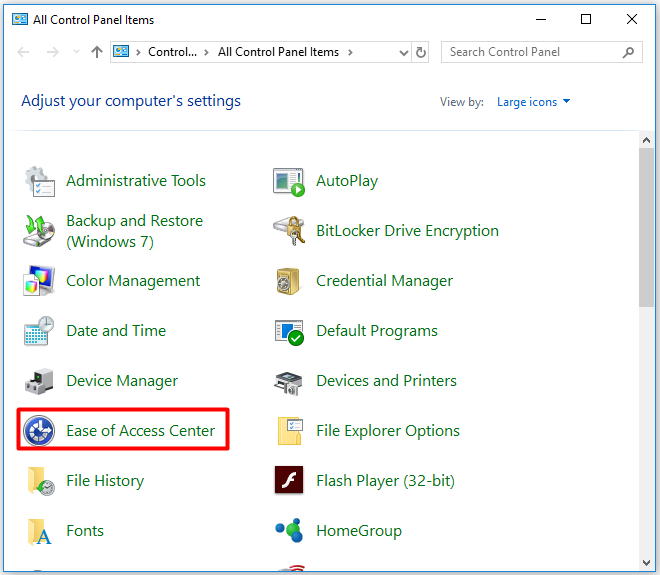Click the Control Panel icon in address bar
Viewport: 660px width, 575px height.
(x=121, y=52)
